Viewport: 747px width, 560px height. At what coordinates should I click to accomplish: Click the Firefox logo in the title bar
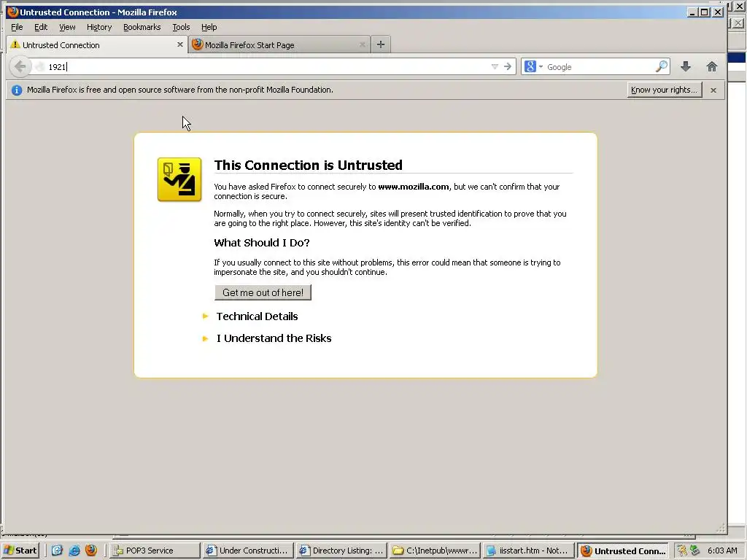click(13, 12)
